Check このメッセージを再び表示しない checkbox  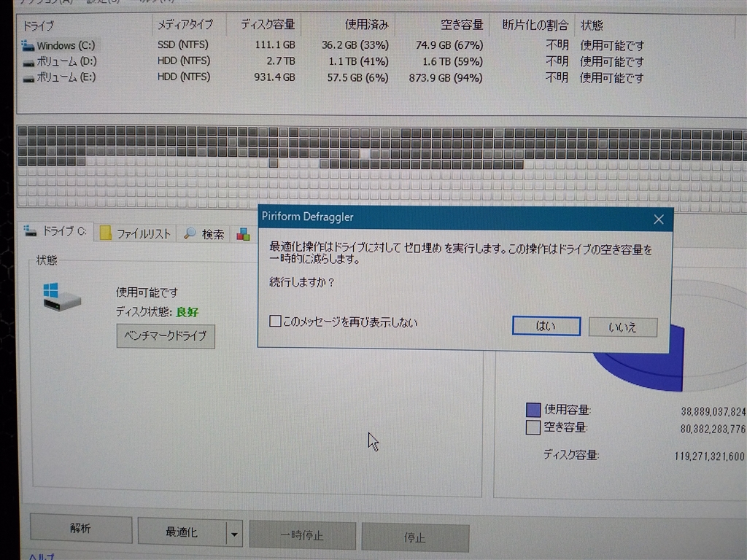click(x=275, y=322)
